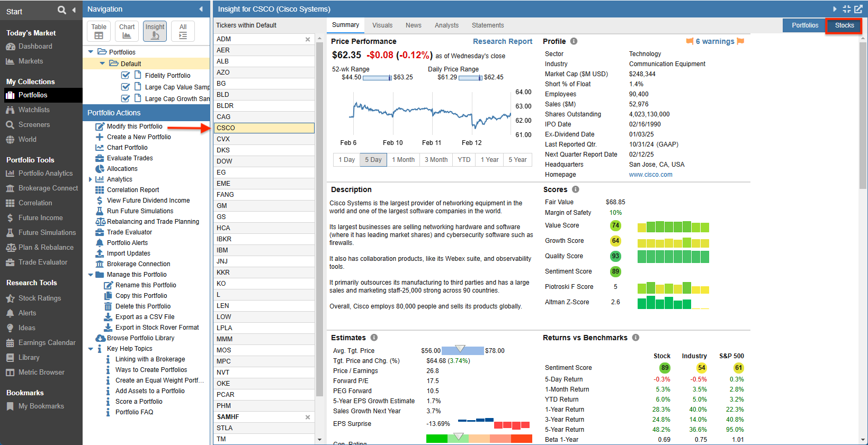Visit www.cisco.com homepage link
This screenshot has height=445, width=868.
(650, 175)
